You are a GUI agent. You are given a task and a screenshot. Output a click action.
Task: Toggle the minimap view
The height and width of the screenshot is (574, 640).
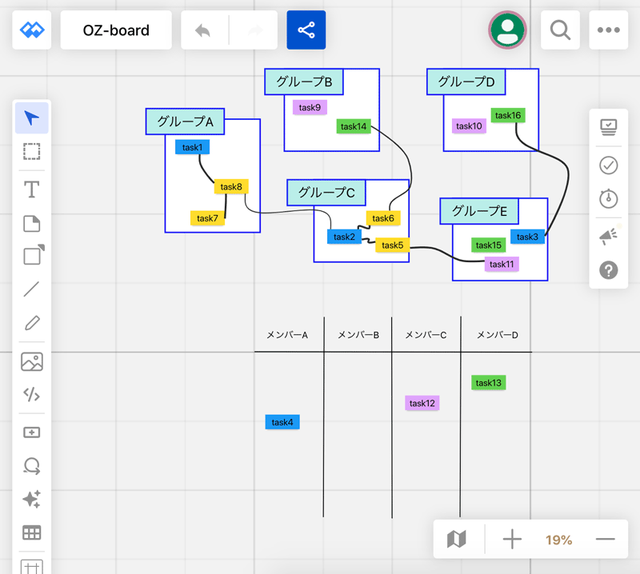(x=457, y=539)
